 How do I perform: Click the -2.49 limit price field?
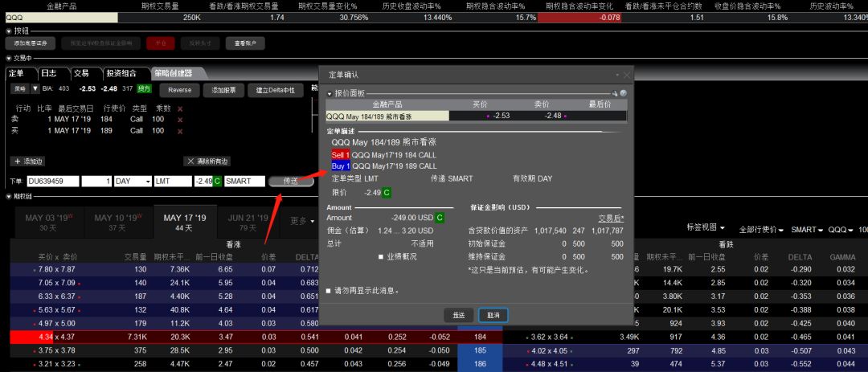pyautogui.click(x=203, y=181)
